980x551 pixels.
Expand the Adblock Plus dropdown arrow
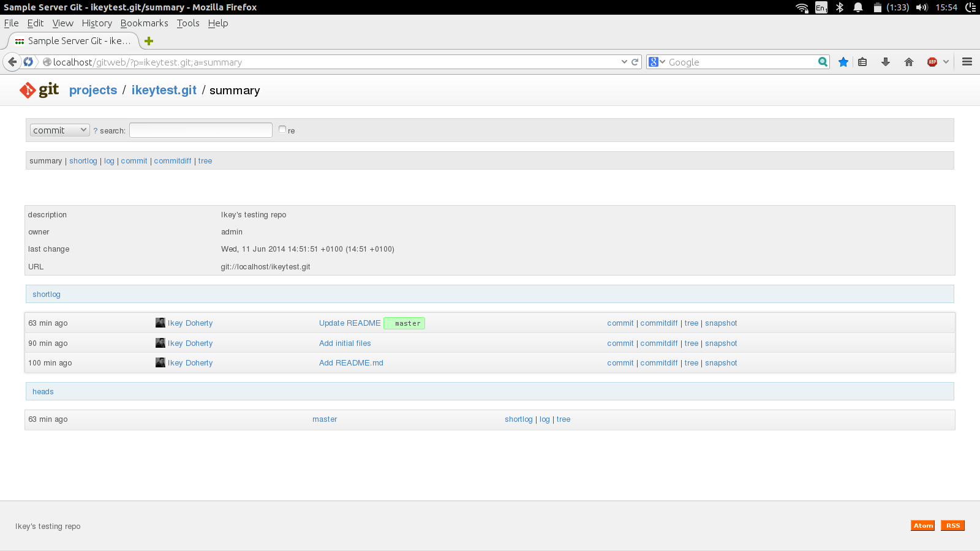(x=946, y=62)
